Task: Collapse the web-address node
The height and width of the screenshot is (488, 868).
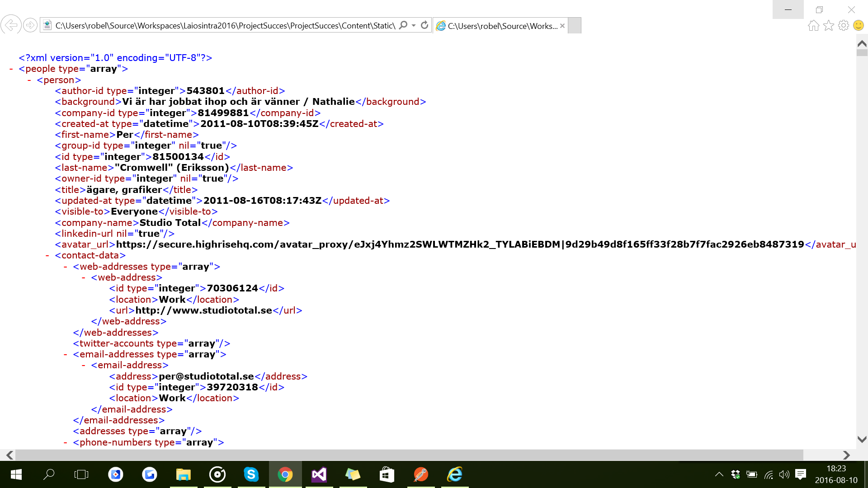Action: point(83,278)
